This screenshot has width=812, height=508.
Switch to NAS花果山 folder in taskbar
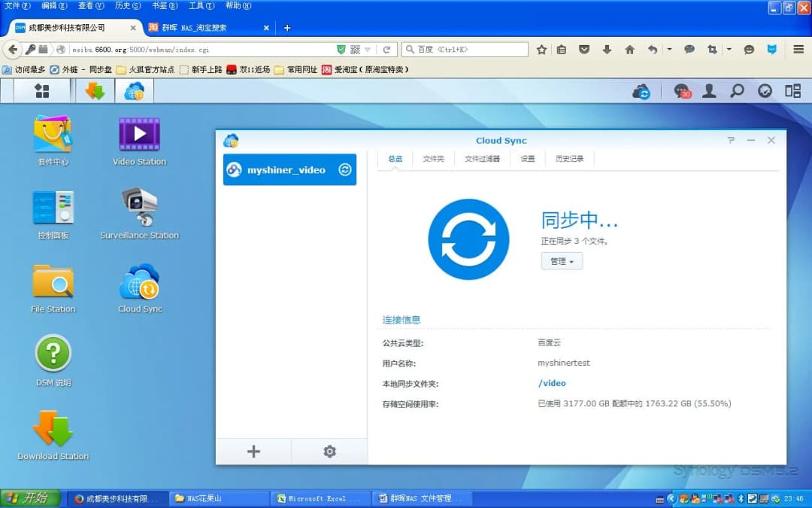[x=219, y=499]
